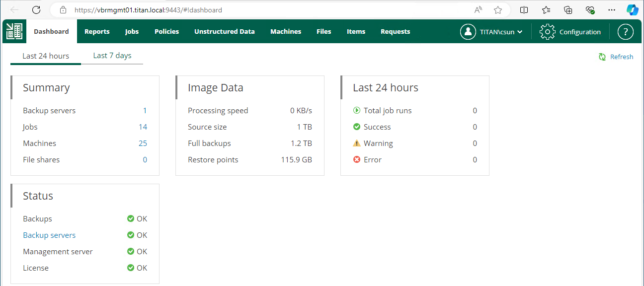This screenshot has width=644, height=286.
Task: Click the user avatar icon
Action: click(468, 32)
